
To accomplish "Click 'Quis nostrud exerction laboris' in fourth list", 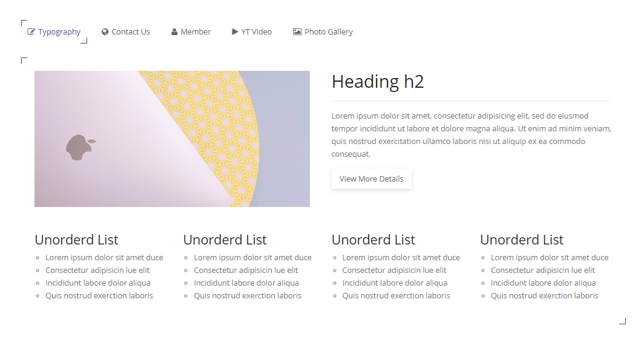I will [544, 296].
